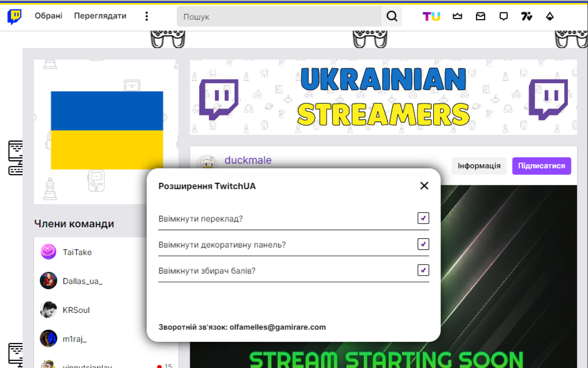The width and height of the screenshot is (588, 368).
Task: Uncheck "Ввімкнути декоративну панель?"
Action: click(x=423, y=244)
